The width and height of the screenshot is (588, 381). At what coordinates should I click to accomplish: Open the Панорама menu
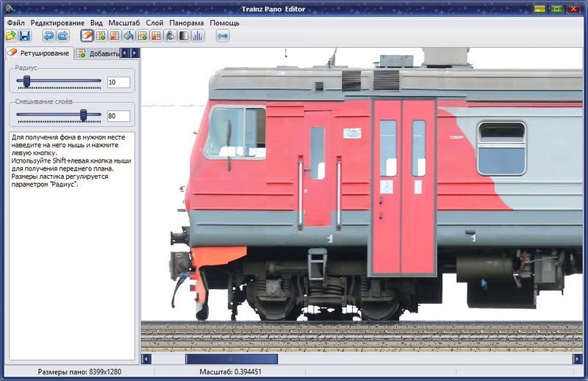pyautogui.click(x=187, y=23)
